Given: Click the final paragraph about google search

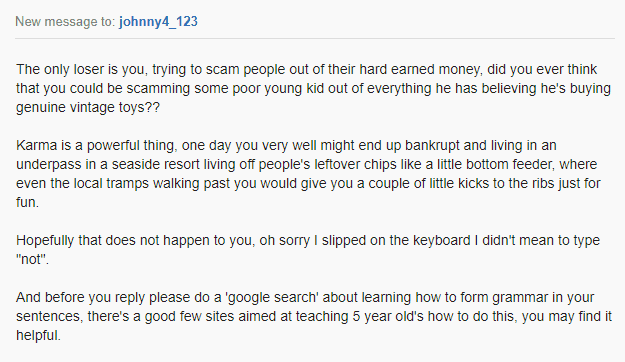Looking at the screenshot, I should 314,316.
